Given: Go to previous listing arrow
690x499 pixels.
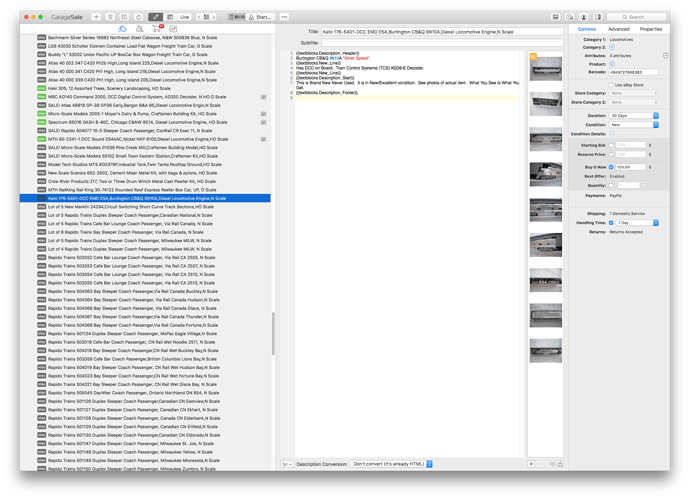Looking at the screenshot, I should pyautogui.click(x=199, y=17).
